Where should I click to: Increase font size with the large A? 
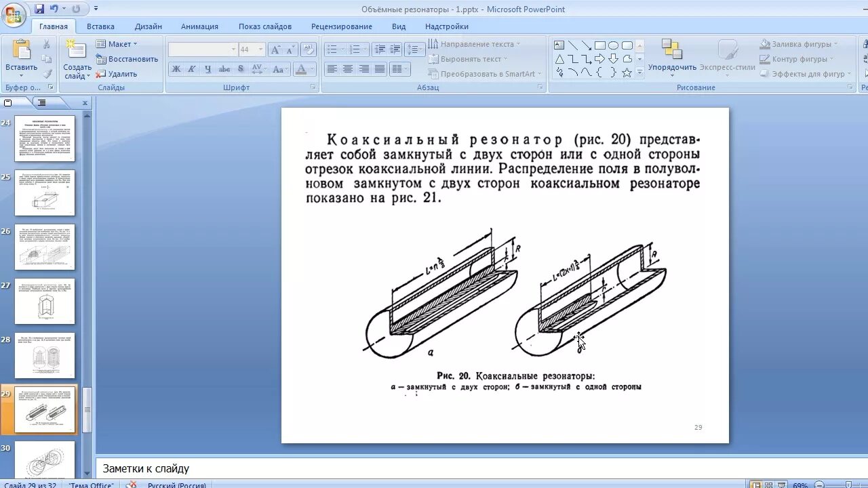point(275,49)
